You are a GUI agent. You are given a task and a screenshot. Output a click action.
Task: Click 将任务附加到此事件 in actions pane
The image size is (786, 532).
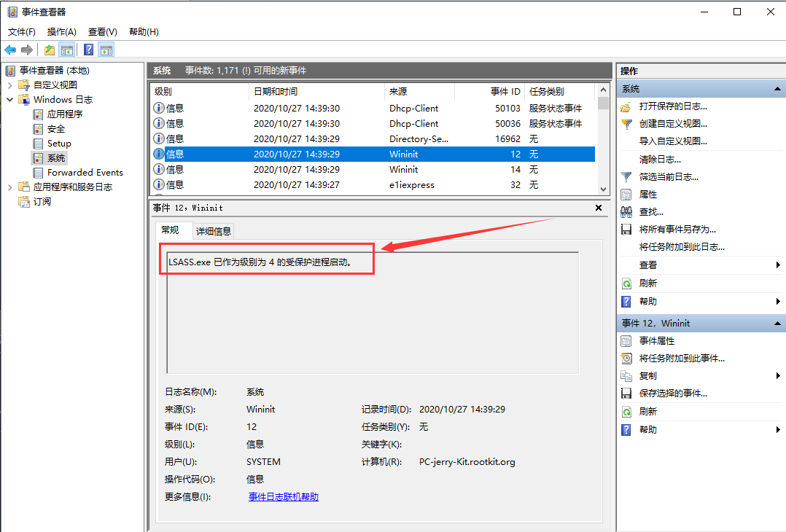click(x=681, y=359)
